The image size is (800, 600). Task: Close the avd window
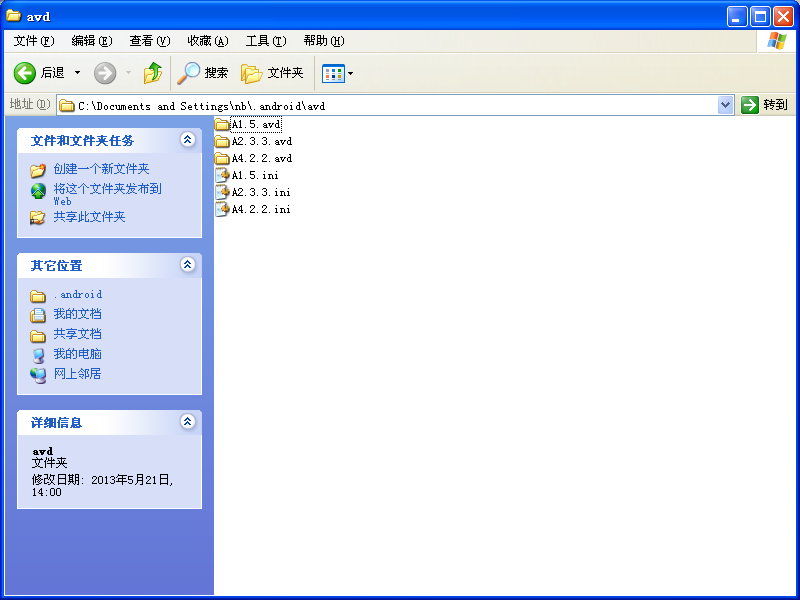coord(783,17)
